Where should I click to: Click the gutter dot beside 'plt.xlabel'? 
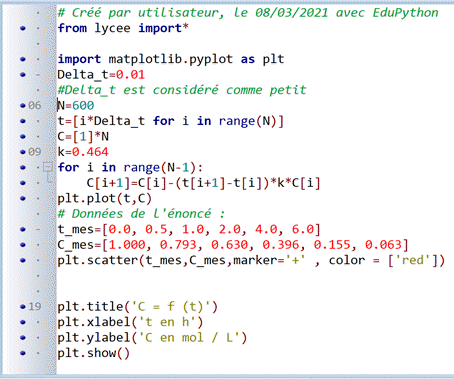click(x=23, y=322)
